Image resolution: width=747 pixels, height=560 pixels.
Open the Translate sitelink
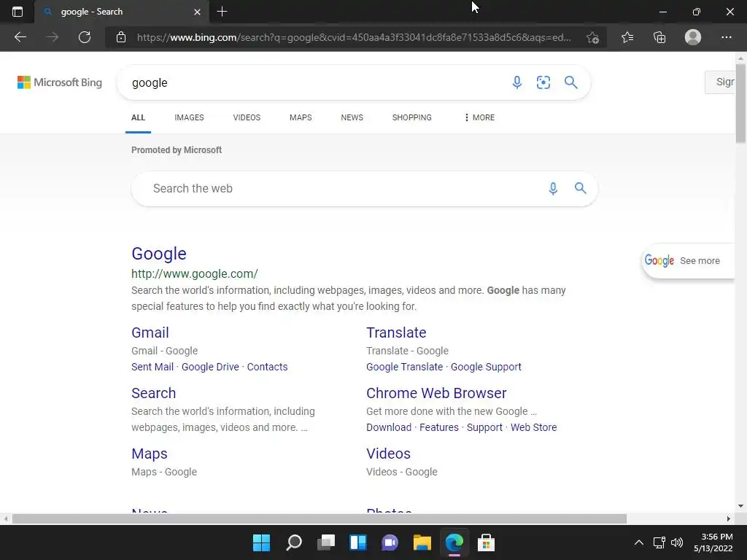tap(396, 332)
